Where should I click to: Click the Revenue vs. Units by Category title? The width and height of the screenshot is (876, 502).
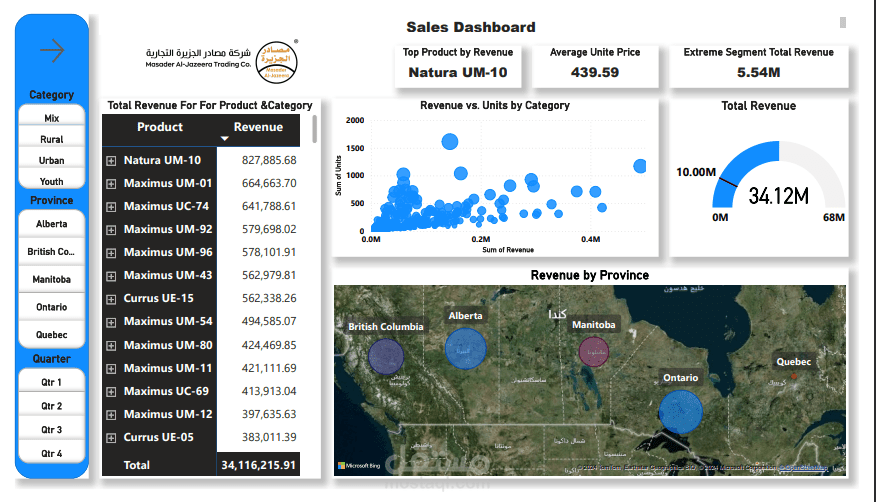(x=495, y=105)
